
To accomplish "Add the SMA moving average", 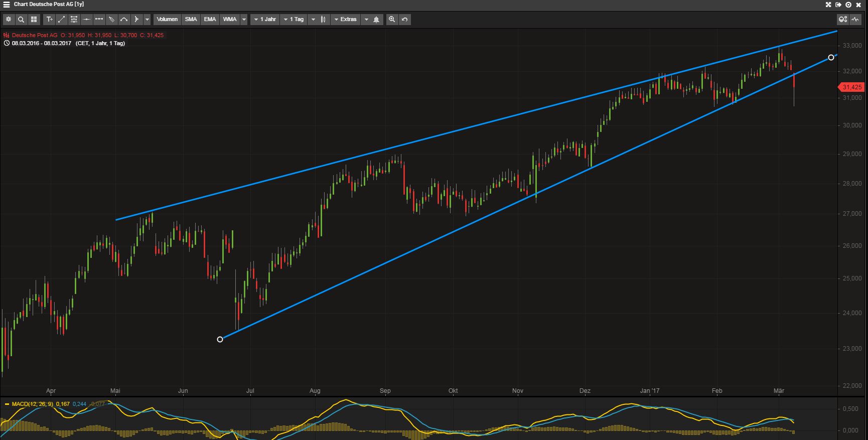I will pyautogui.click(x=191, y=20).
